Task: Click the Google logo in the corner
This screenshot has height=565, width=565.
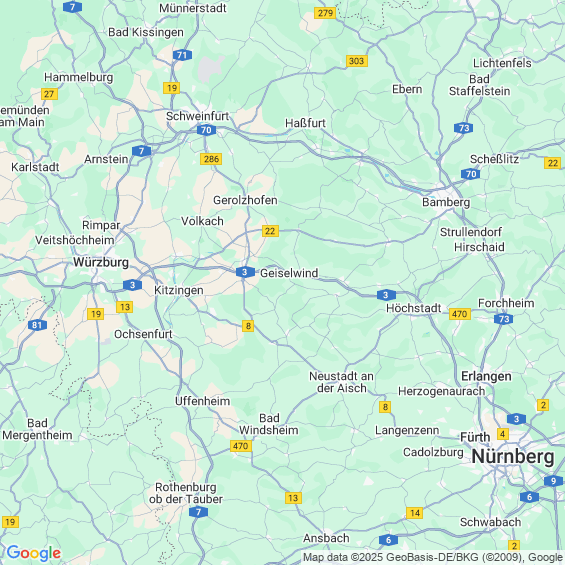Action: pos(34,553)
